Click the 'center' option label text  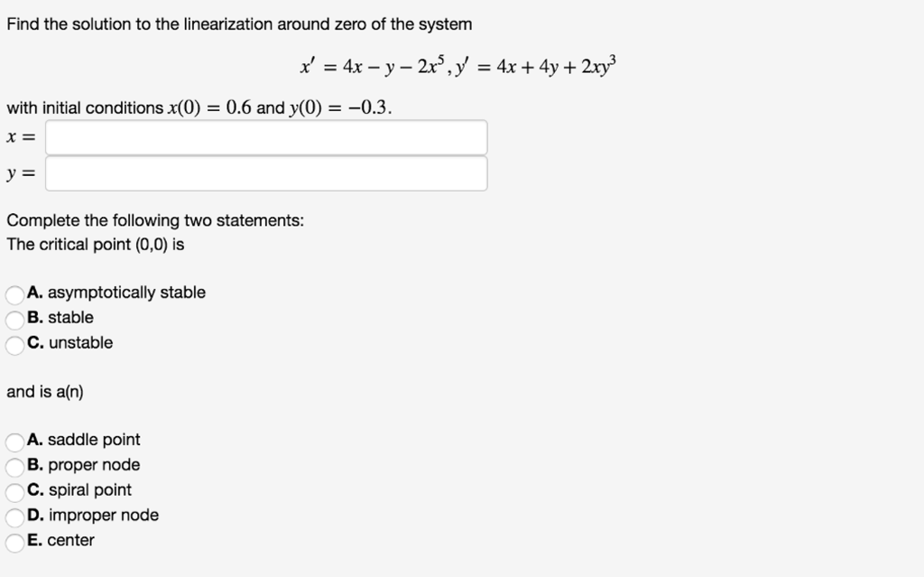point(72,540)
